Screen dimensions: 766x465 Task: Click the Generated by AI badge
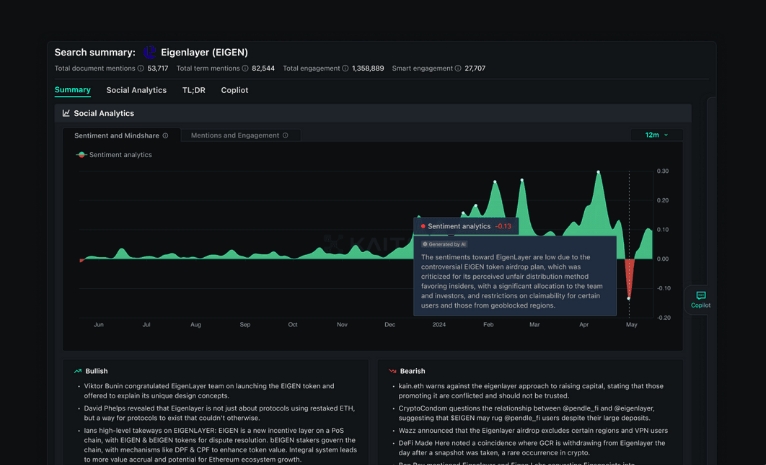pos(444,244)
